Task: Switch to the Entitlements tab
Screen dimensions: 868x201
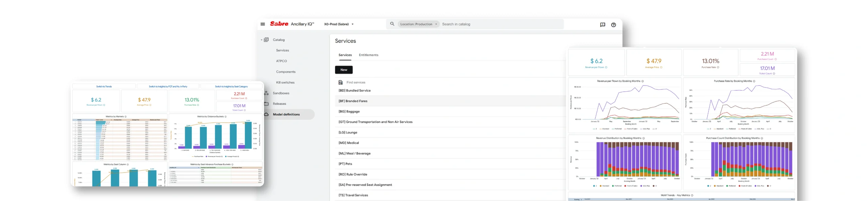Action: pos(368,55)
